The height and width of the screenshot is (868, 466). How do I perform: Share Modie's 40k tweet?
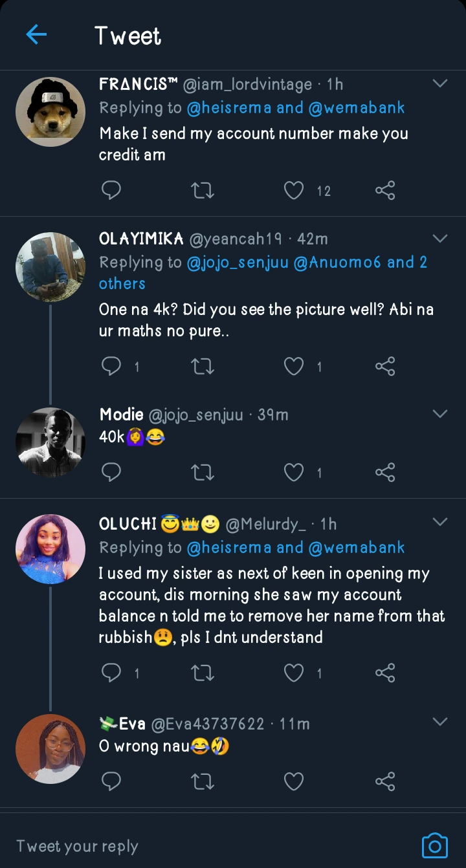pyautogui.click(x=385, y=472)
